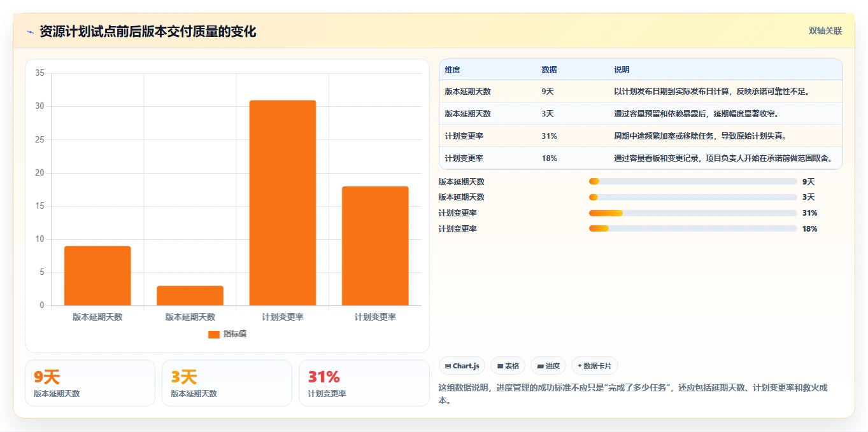Click the progress bar labeled 31%
868x432 pixels.
(x=693, y=213)
